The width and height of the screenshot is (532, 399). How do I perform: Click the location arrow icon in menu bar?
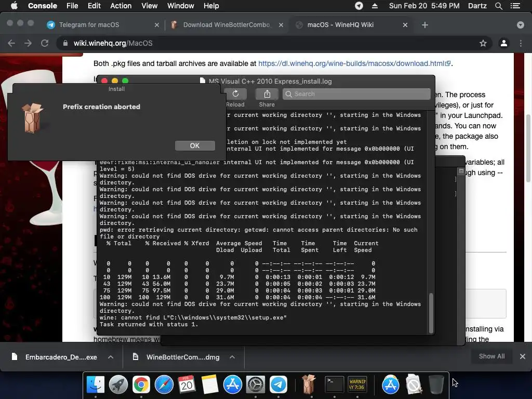(x=359, y=6)
